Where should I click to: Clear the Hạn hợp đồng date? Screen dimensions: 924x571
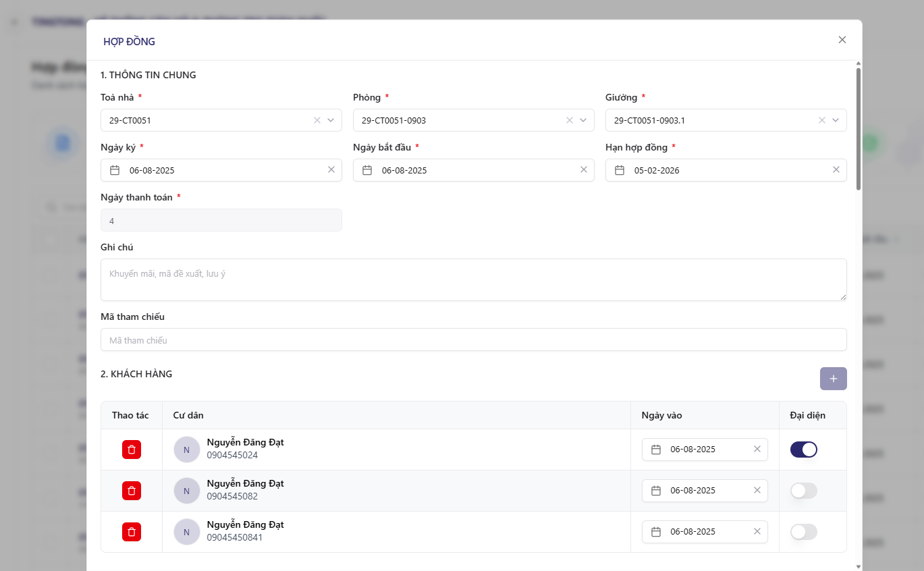click(x=836, y=170)
